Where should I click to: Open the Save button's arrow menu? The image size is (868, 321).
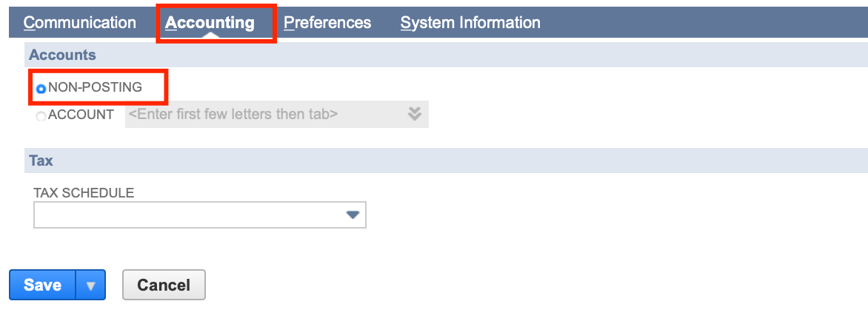click(x=91, y=285)
